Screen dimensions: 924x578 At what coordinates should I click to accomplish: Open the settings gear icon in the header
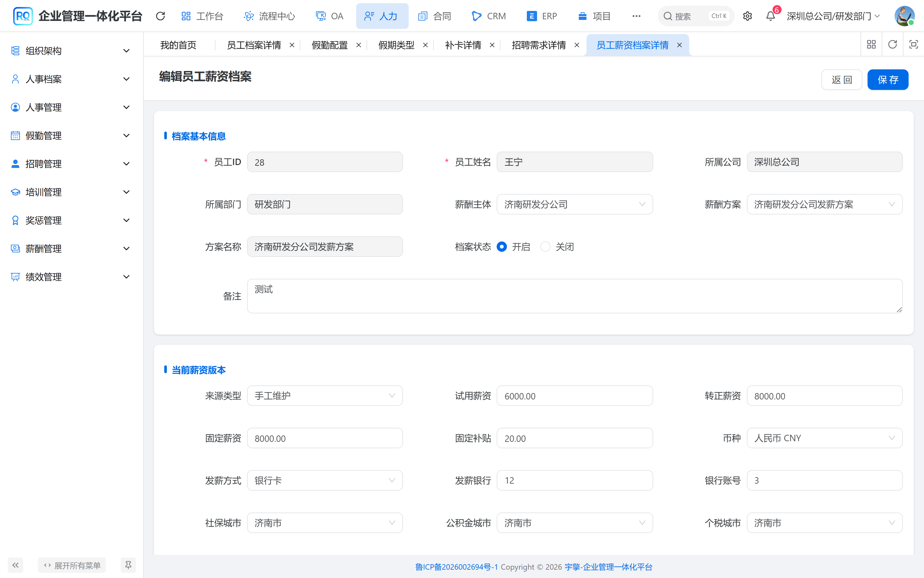pyautogui.click(x=747, y=16)
